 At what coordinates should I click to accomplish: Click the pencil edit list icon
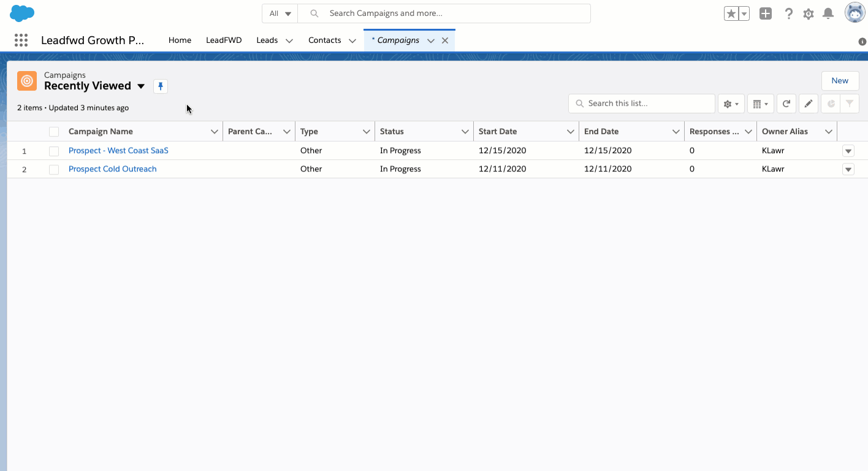tap(809, 104)
